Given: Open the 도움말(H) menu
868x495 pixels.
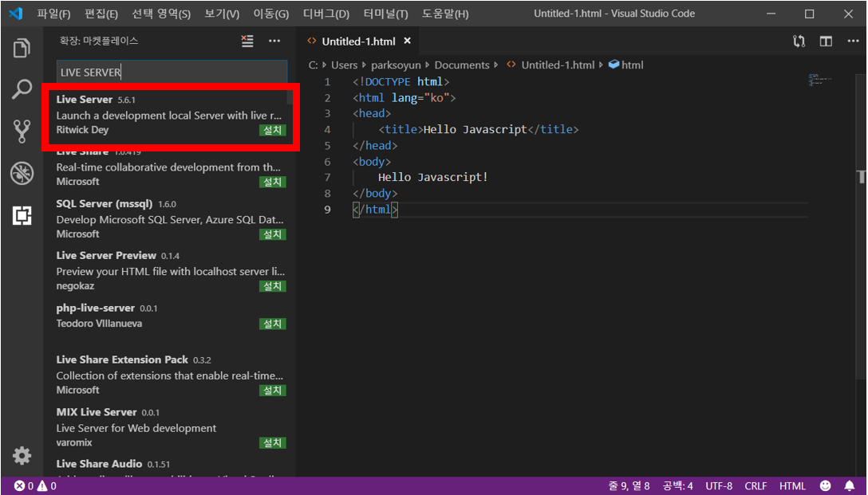Looking at the screenshot, I should (445, 14).
